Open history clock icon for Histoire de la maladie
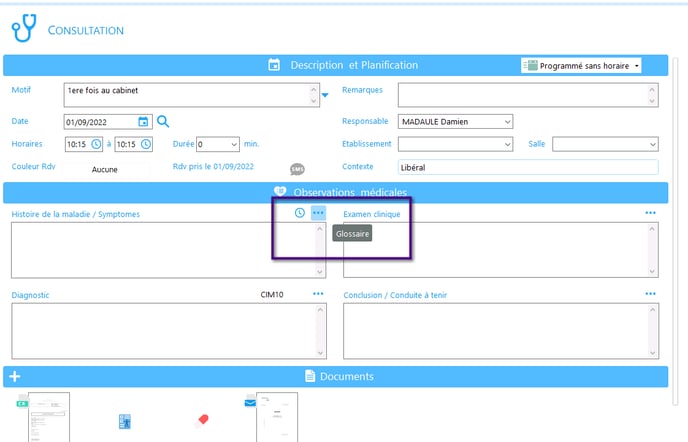The height and width of the screenshot is (442, 688). click(x=300, y=213)
